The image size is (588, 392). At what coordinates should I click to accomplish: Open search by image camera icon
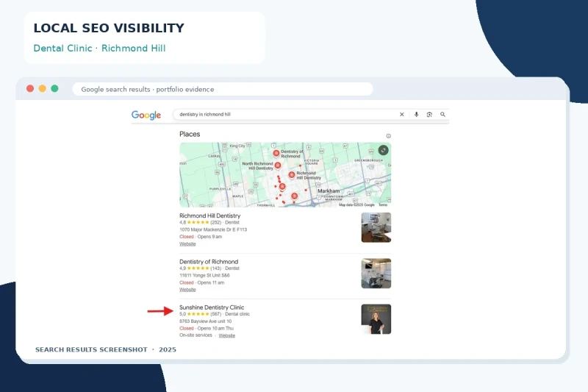[429, 115]
